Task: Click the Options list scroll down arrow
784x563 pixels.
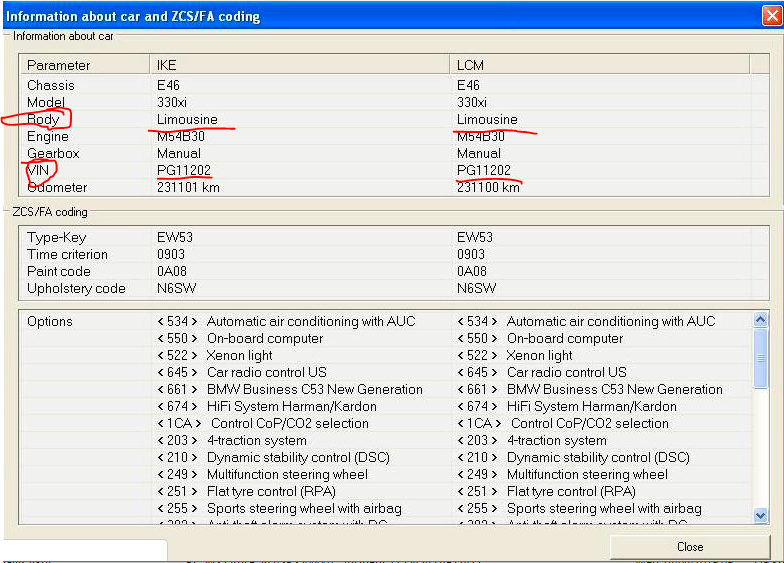Action: pos(760,515)
